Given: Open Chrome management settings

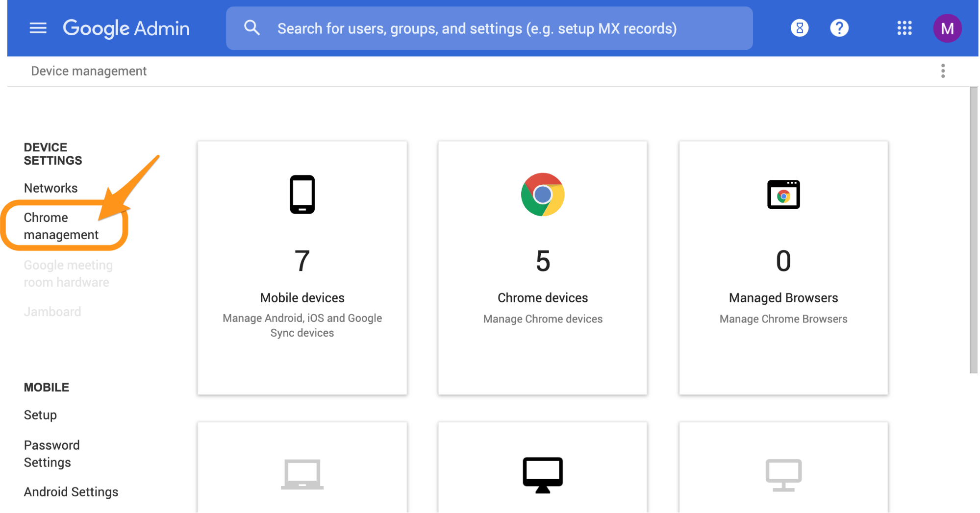Looking at the screenshot, I should [61, 226].
